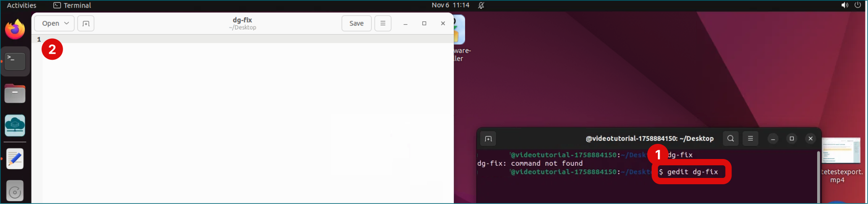
Task: Click the 'command not found' terminal line
Action: click(530, 163)
